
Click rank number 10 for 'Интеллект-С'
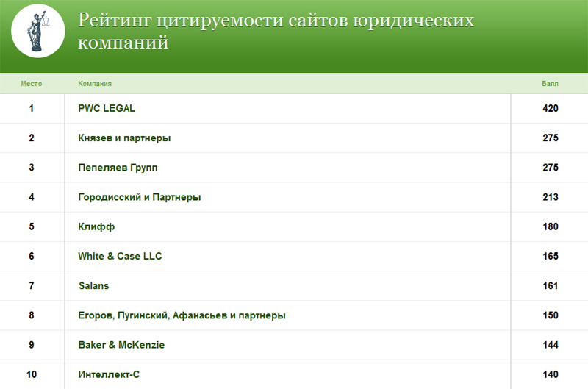32,375
